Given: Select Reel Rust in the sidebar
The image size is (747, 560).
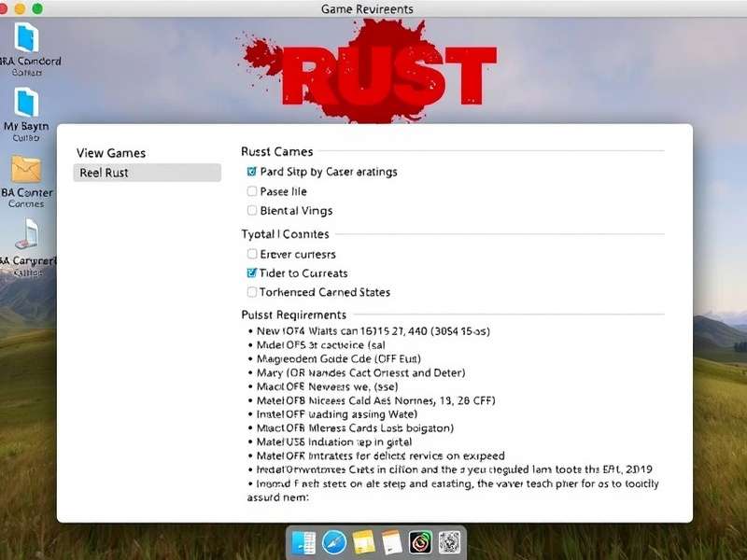Looking at the screenshot, I should (148, 173).
